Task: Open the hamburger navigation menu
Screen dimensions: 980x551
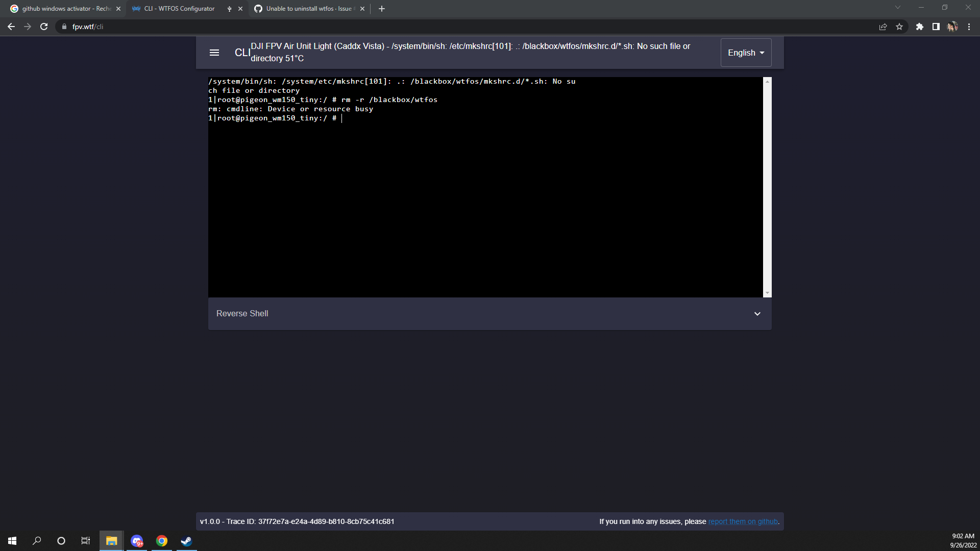Action: click(x=214, y=53)
